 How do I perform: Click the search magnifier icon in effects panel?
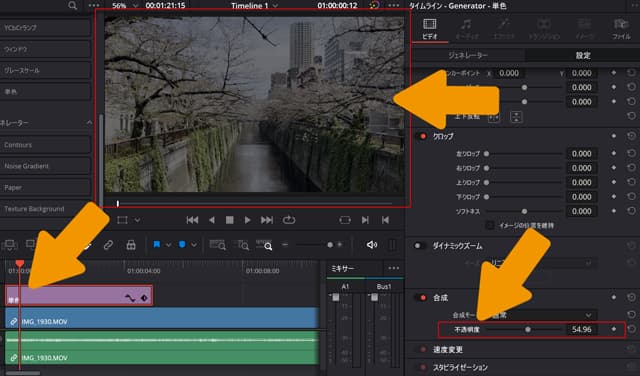point(72,5)
